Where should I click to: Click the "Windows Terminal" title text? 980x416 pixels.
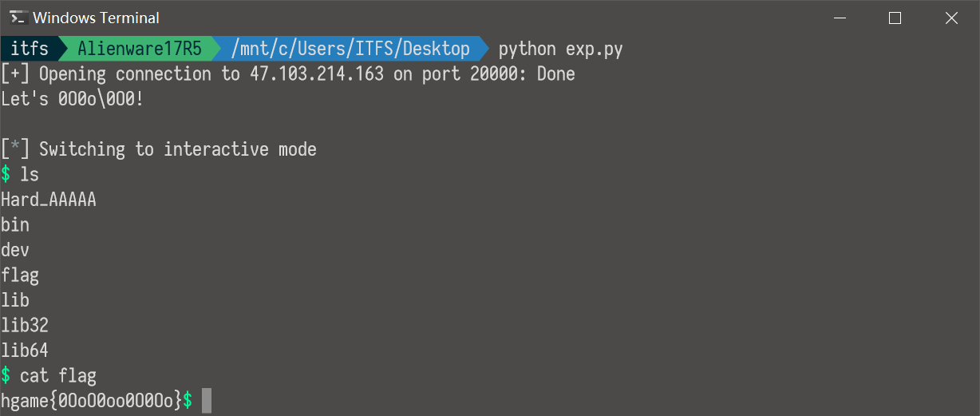pyautogui.click(x=96, y=18)
